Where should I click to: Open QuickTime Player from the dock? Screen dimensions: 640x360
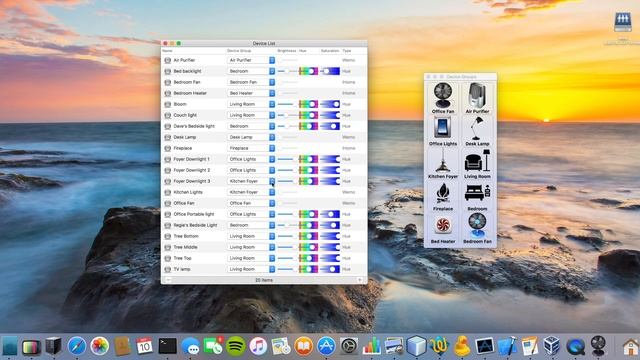click(575, 346)
